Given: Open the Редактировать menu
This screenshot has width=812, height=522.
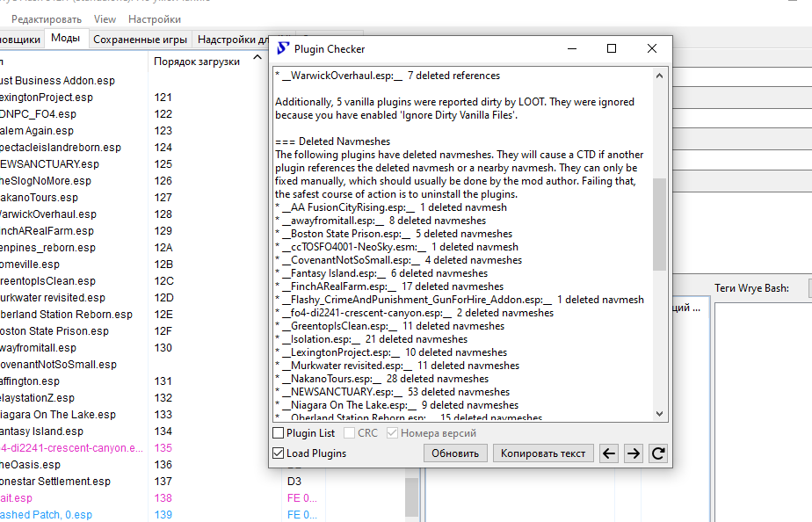Looking at the screenshot, I should [x=47, y=18].
